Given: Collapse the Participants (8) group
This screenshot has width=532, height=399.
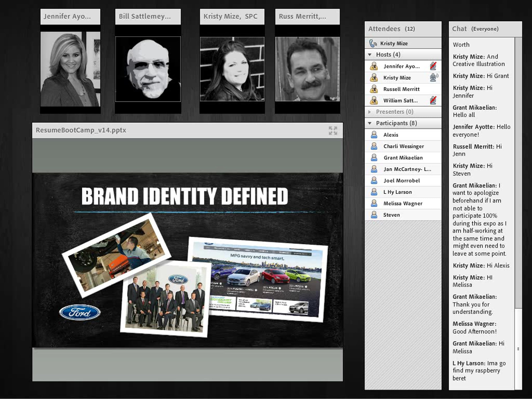Looking at the screenshot, I should click(x=370, y=123).
